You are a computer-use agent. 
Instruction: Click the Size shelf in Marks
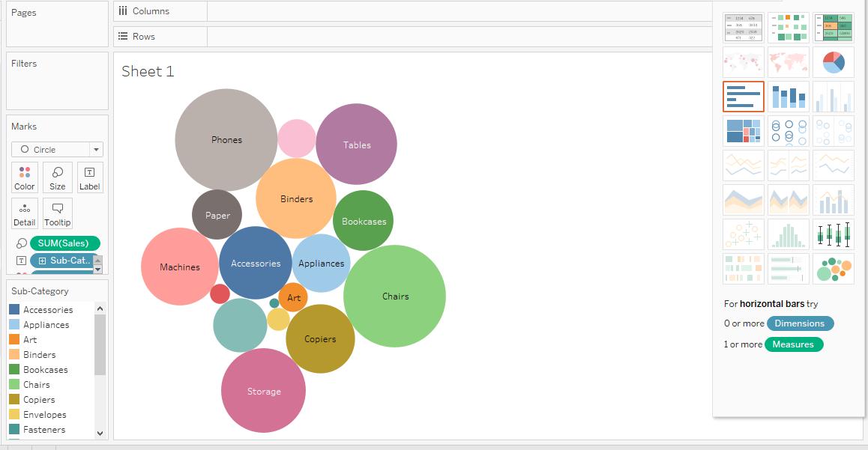(57, 177)
